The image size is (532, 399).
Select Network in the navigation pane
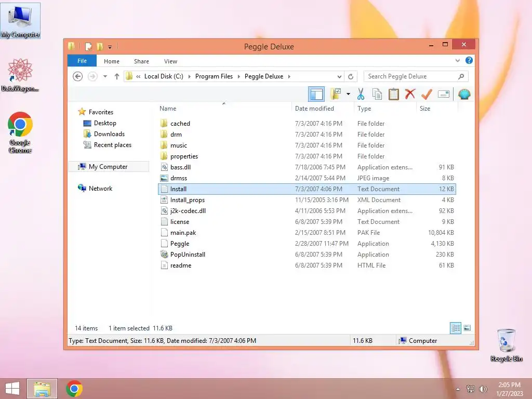(x=100, y=188)
